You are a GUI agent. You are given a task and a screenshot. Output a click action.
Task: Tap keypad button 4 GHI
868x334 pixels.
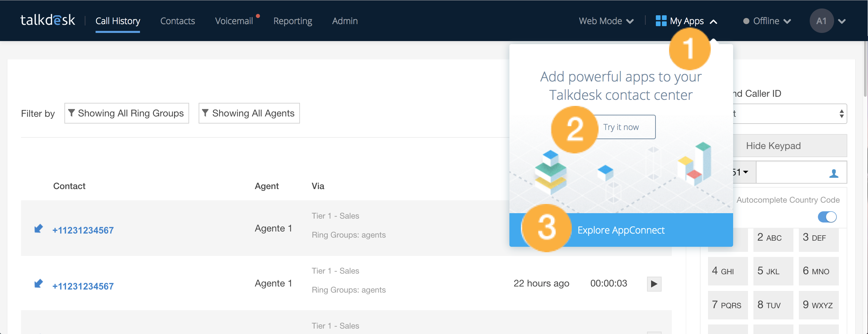[x=728, y=271]
